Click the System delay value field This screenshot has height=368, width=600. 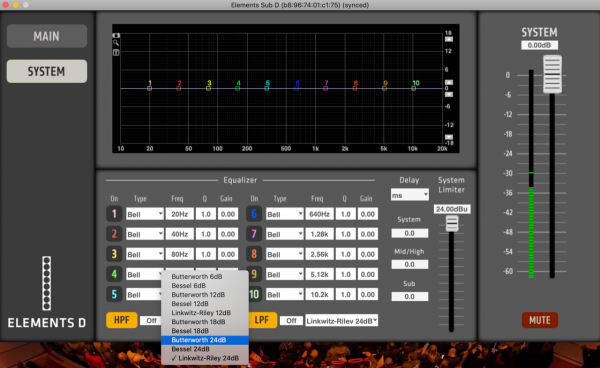(409, 233)
